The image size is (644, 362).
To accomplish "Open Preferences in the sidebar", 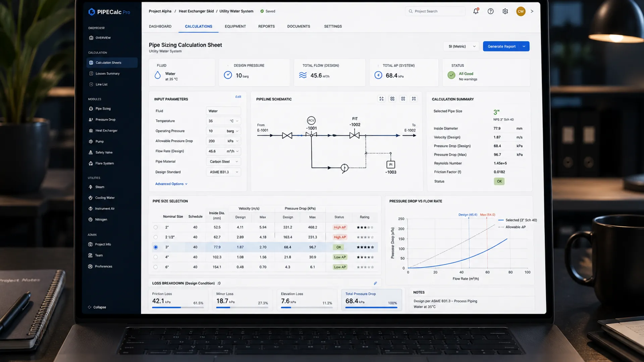I will tap(100, 266).
